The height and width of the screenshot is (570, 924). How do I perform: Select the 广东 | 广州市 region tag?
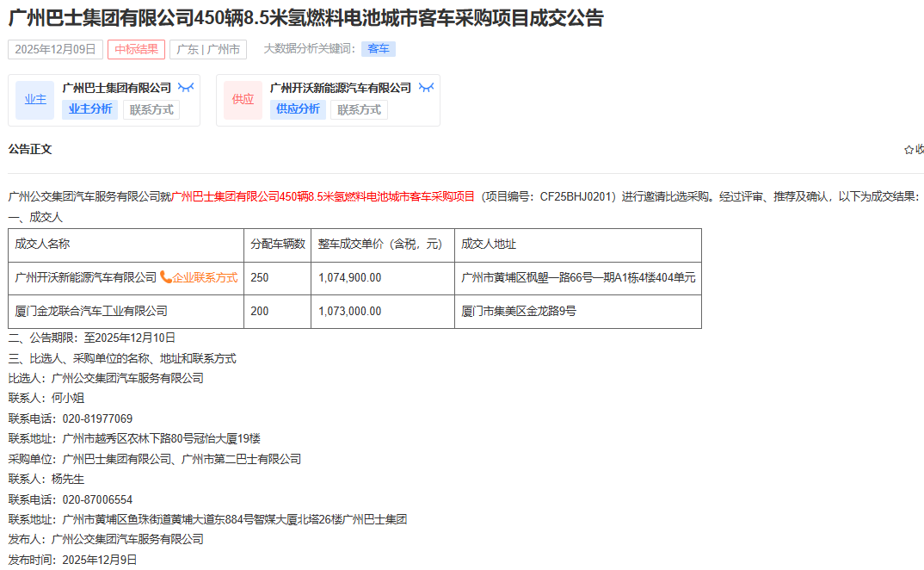(208, 49)
